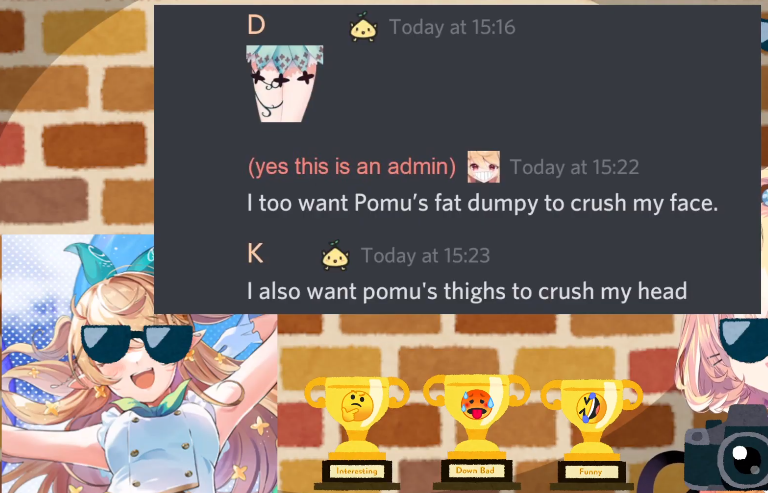The image size is (768, 493).
Task: Click the "Interesting" trophy plaque label
Action: 357,471
